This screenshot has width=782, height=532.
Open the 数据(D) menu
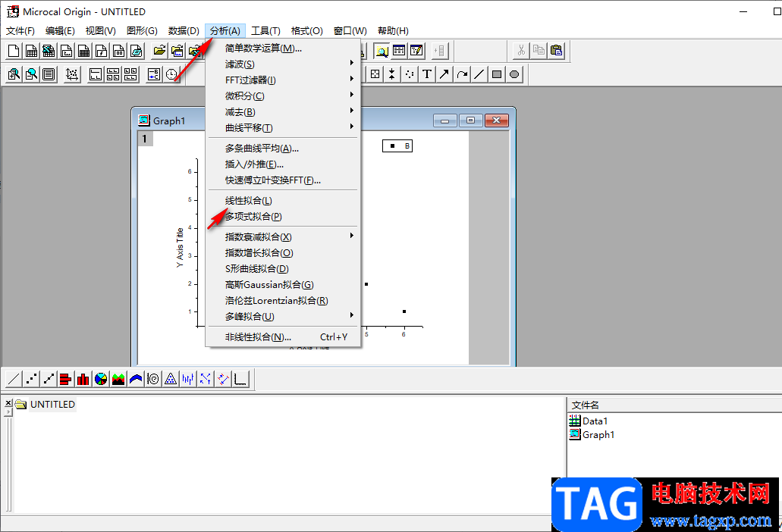tap(184, 31)
